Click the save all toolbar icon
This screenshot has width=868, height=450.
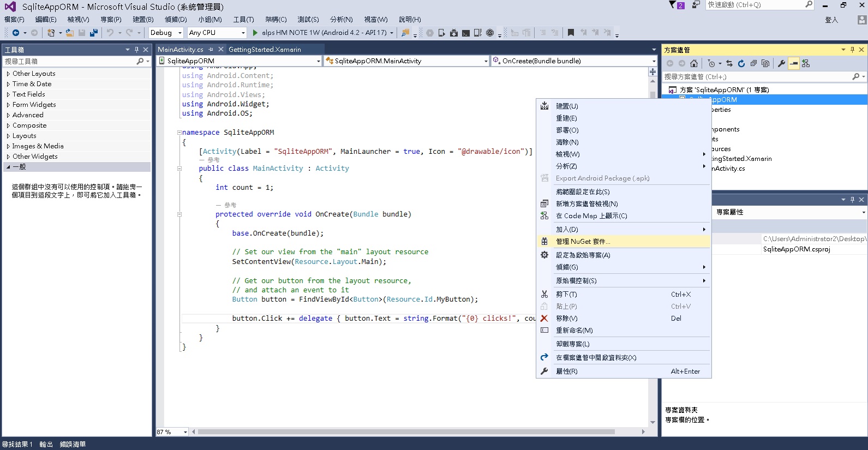(x=94, y=33)
